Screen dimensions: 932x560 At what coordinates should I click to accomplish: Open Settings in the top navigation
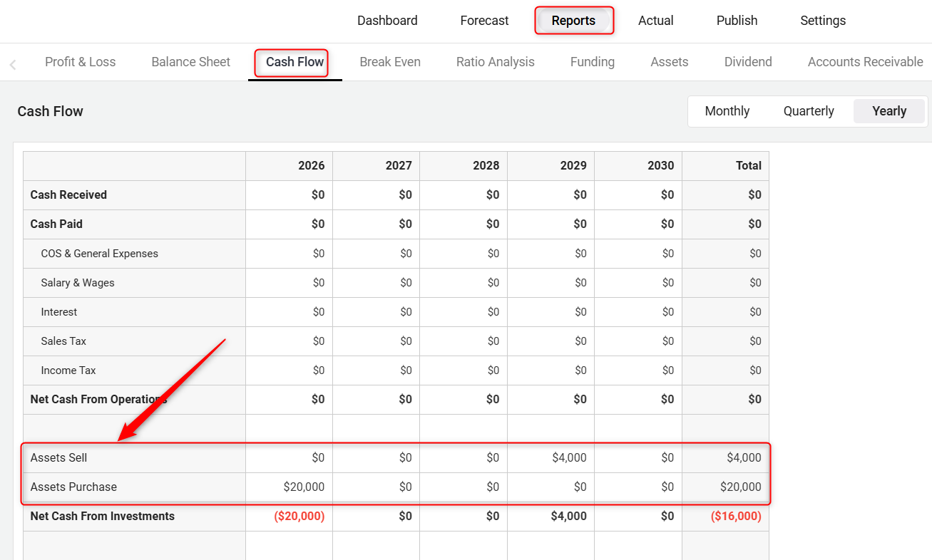click(x=823, y=21)
